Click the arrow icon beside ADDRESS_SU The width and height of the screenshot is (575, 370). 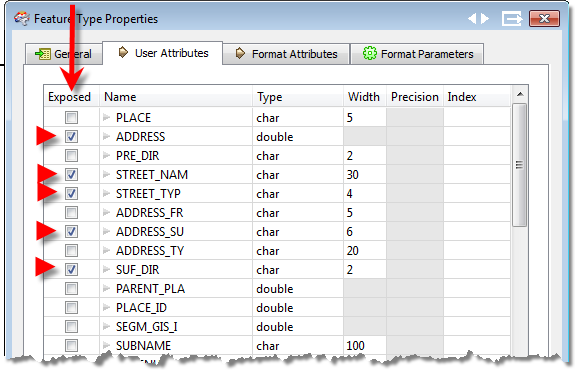[x=107, y=231]
